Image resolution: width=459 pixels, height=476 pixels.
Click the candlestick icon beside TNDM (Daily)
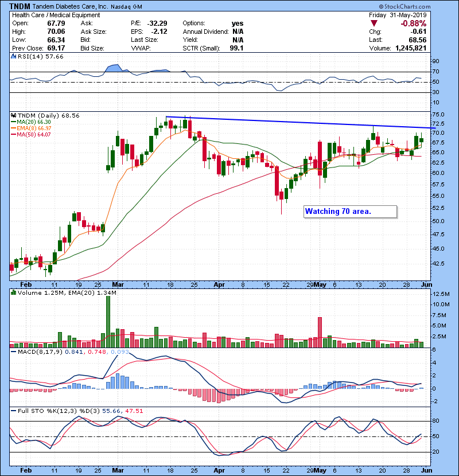(13, 115)
